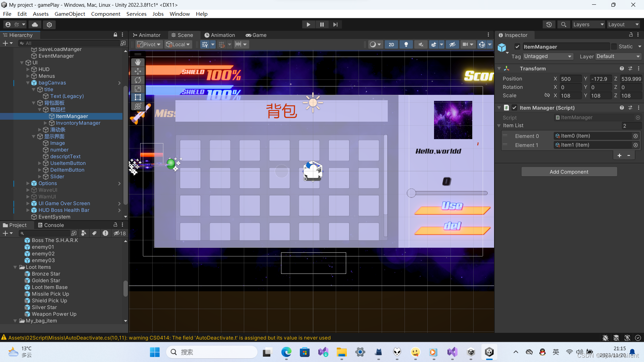Collapse the Loot Items folder in Hierarchy
The width and height of the screenshot is (644, 362).
pos(15,267)
